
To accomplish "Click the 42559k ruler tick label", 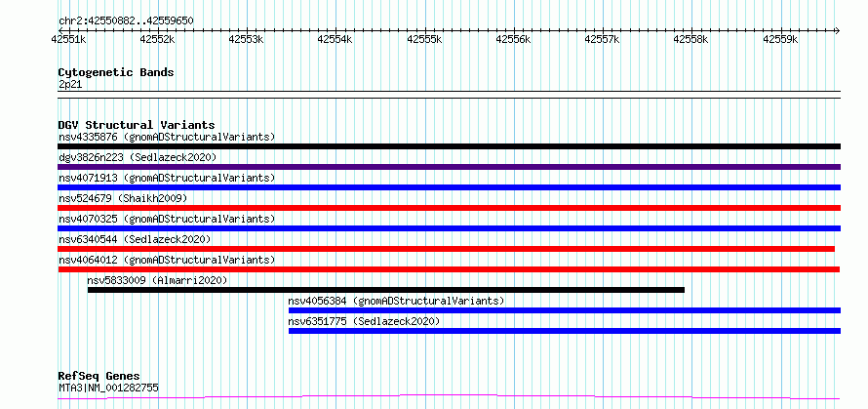I will click(x=780, y=39).
